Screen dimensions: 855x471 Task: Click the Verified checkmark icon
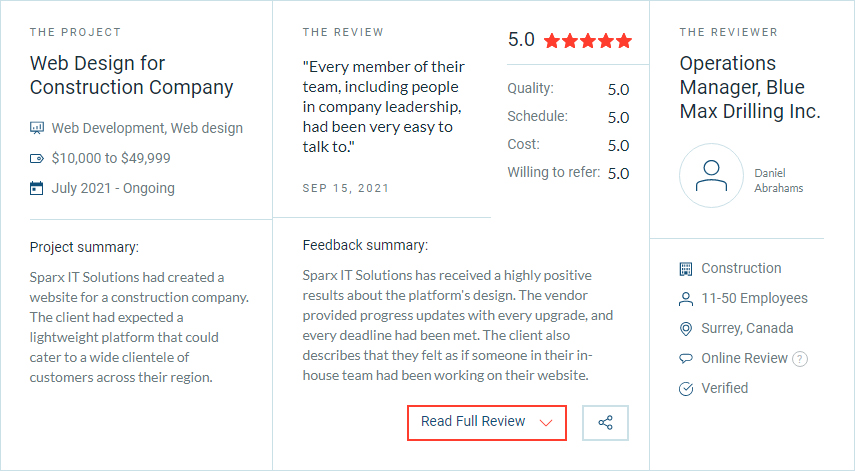point(686,389)
